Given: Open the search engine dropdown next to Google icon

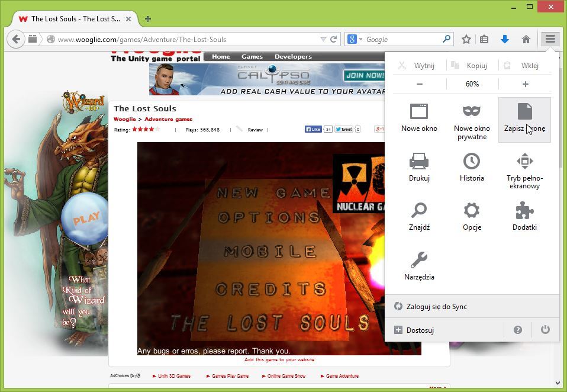Looking at the screenshot, I should (x=360, y=39).
